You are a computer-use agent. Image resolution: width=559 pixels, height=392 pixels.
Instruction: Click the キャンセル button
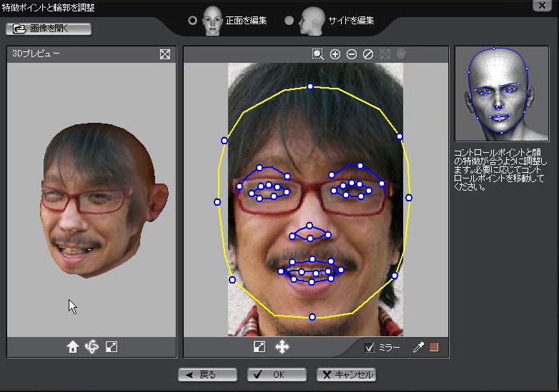pos(346,374)
